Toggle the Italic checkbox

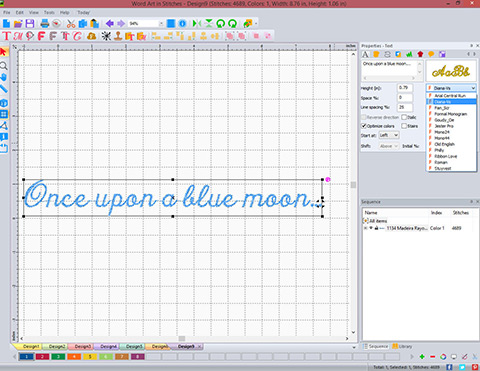click(404, 117)
